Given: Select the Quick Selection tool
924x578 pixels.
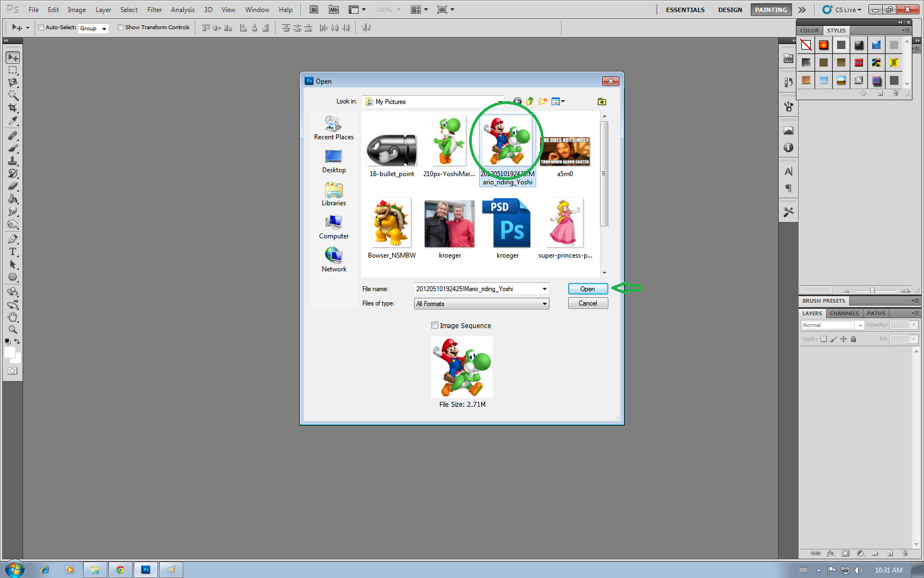Looking at the screenshot, I should (13, 95).
